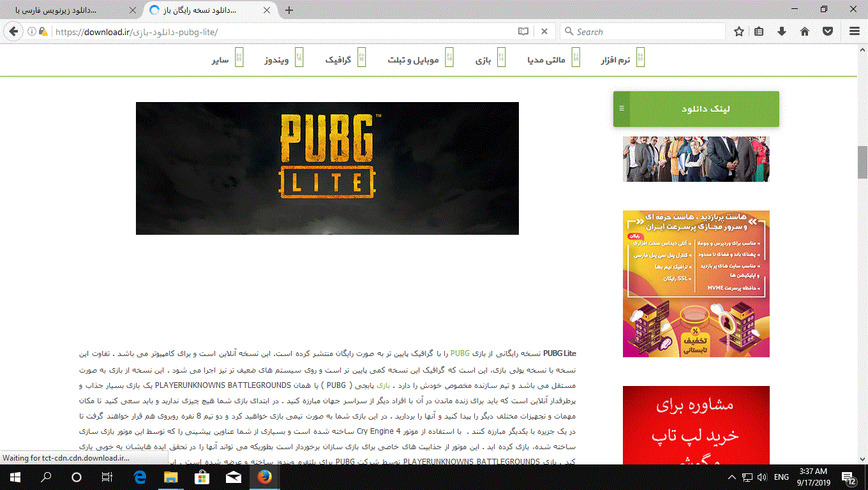This screenshot has width=868, height=490.
Task: Show site information icon in address bar
Action: (x=31, y=31)
